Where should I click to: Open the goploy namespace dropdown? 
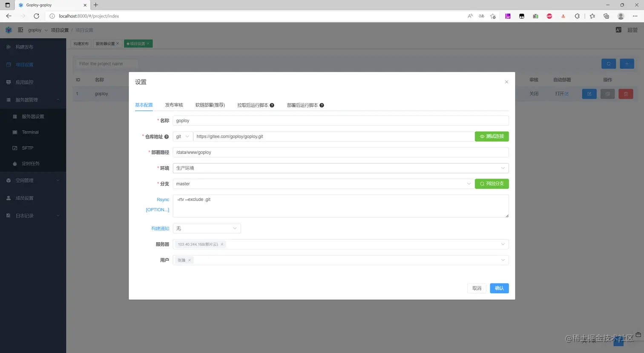pyautogui.click(x=37, y=30)
